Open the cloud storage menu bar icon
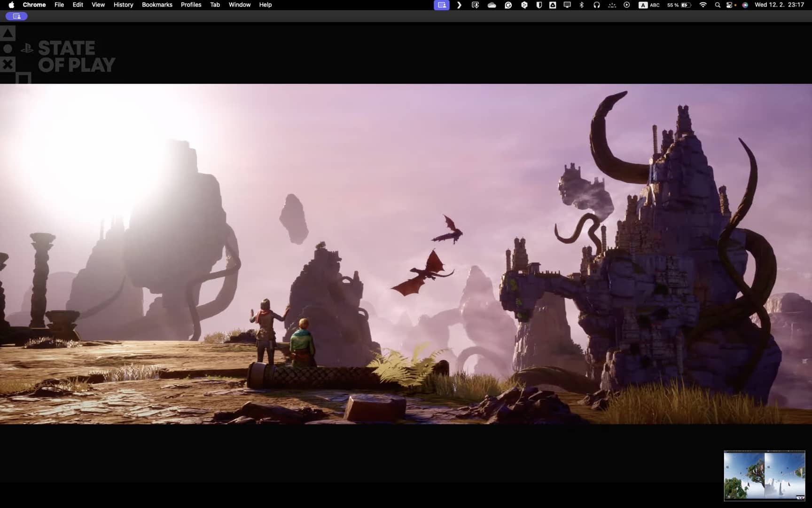The height and width of the screenshot is (508, 812). (x=492, y=5)
